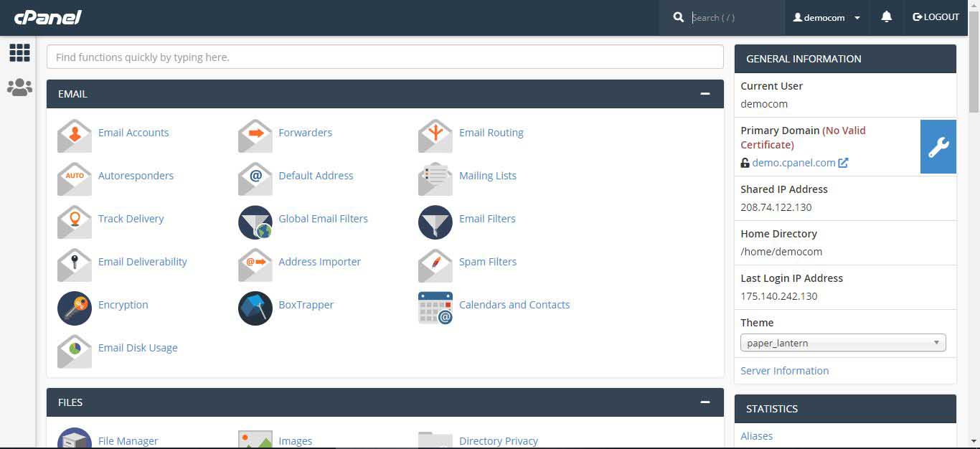Collapse the EMAIL section
Viewport: 980px width, 449px height.
pos(705,94)
